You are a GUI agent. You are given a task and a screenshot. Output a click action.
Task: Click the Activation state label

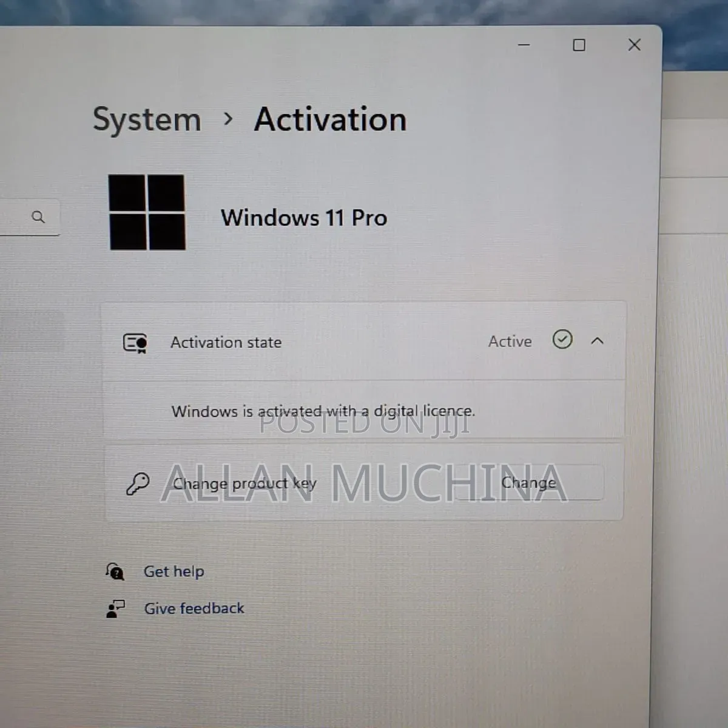coord(226,343)
